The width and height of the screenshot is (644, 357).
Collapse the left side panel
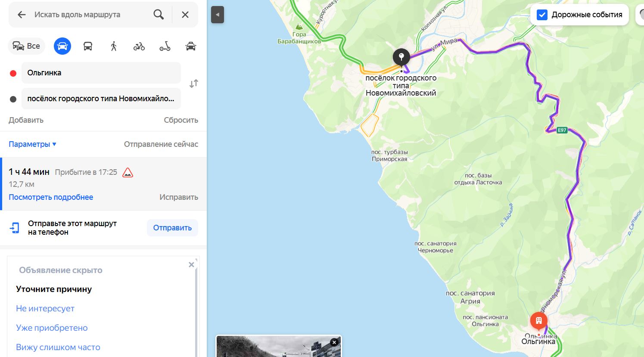tap(218, 15)
